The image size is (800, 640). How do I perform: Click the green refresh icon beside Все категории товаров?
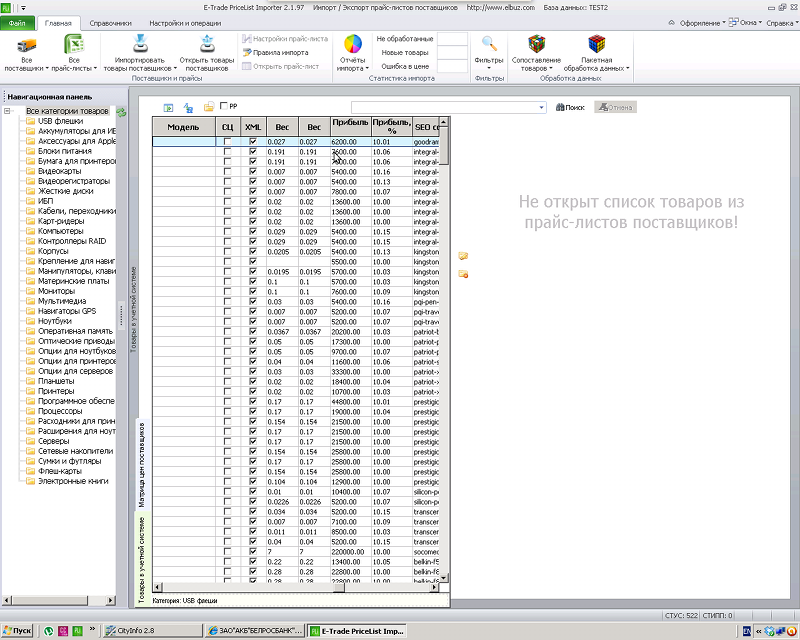[121, 112]
